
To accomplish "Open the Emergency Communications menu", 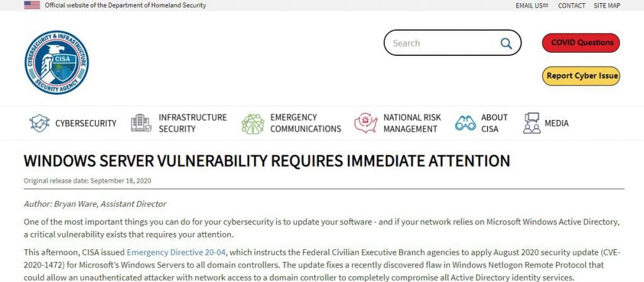I will 305,123.
